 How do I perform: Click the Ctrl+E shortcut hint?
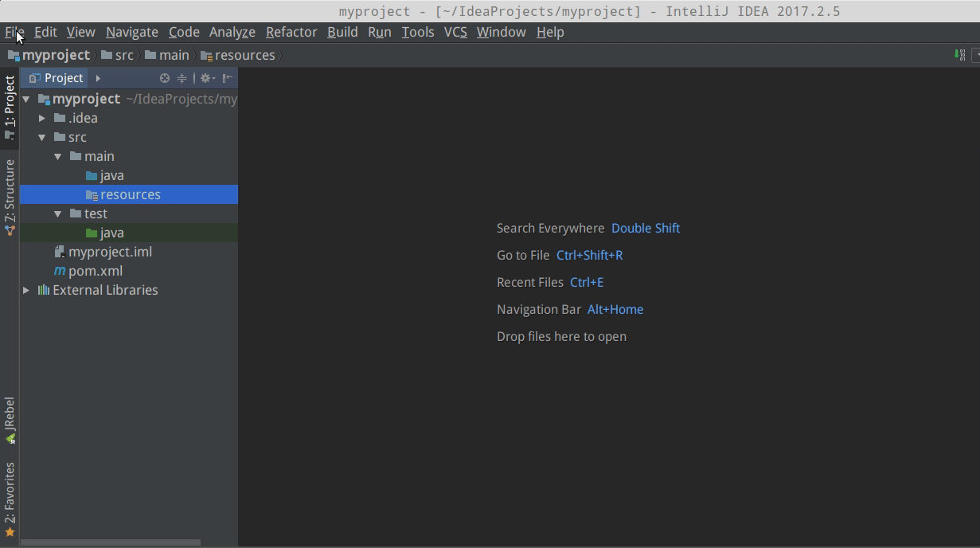(x=587, y=282)
